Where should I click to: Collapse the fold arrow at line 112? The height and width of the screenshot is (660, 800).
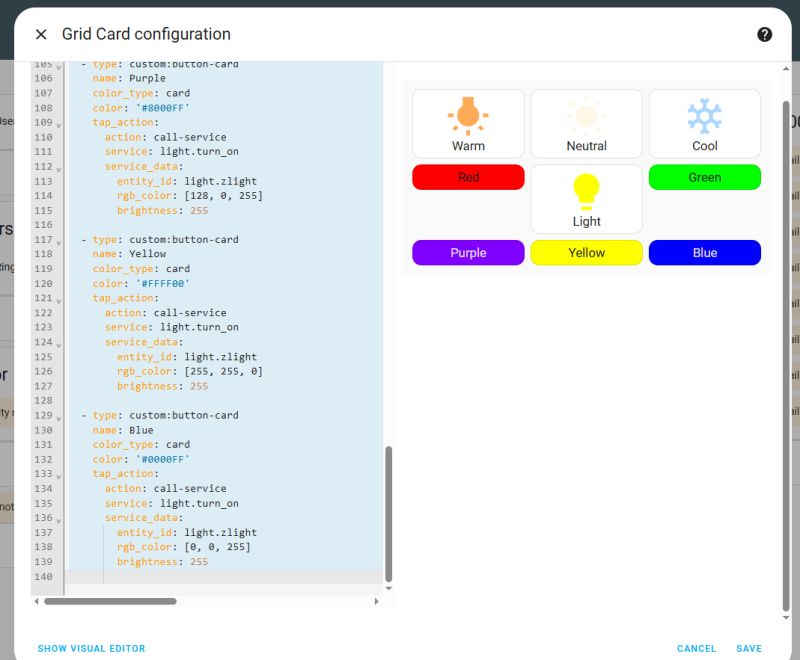coord(59,169)
